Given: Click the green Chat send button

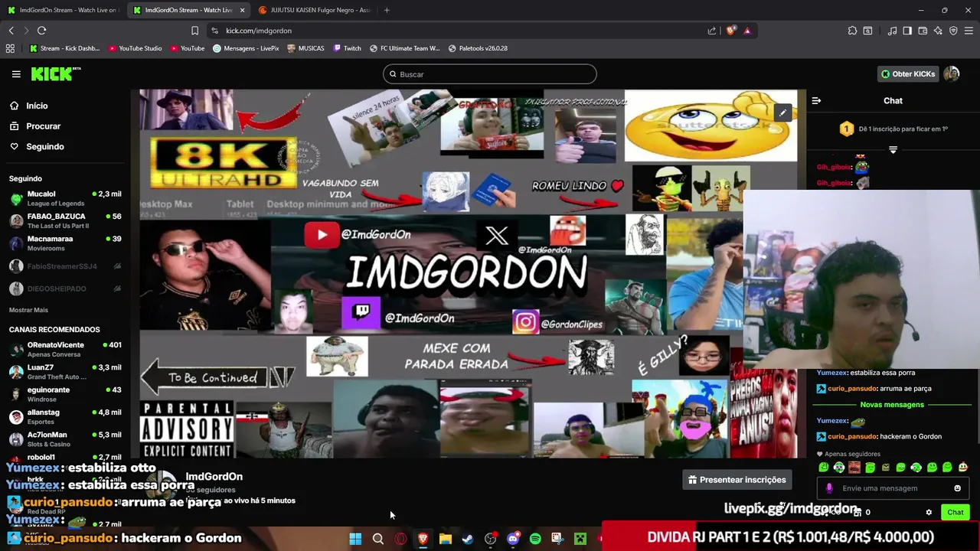Looking at the screenshot, I should tap(955, 512).
